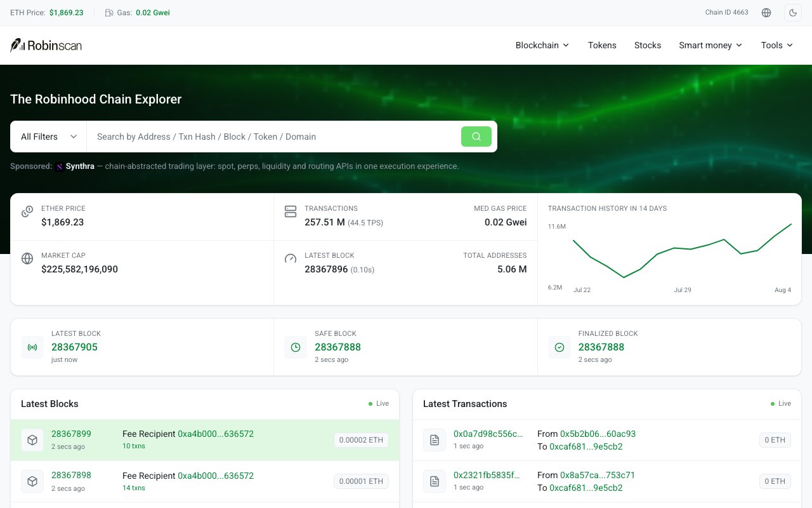Click document icon for transaction 0x0a7d98c556c

point(435,440)
